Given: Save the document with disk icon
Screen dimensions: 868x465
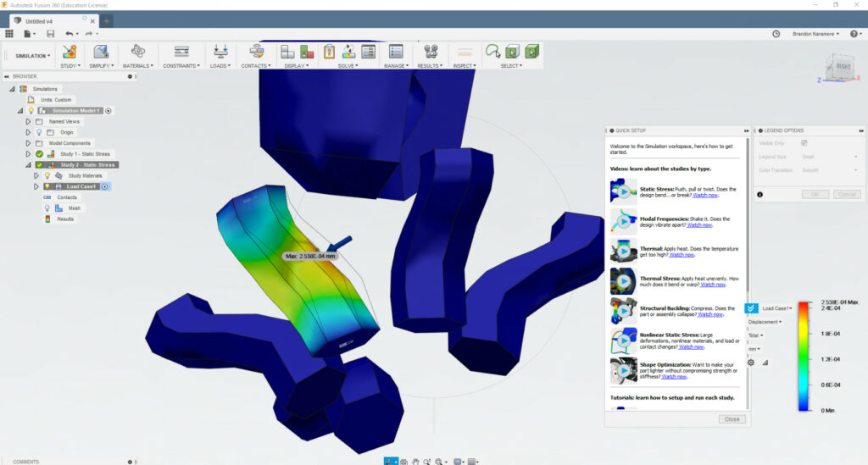Looking at the screenshot, I should pyautogui.click(x=50, y=34).
